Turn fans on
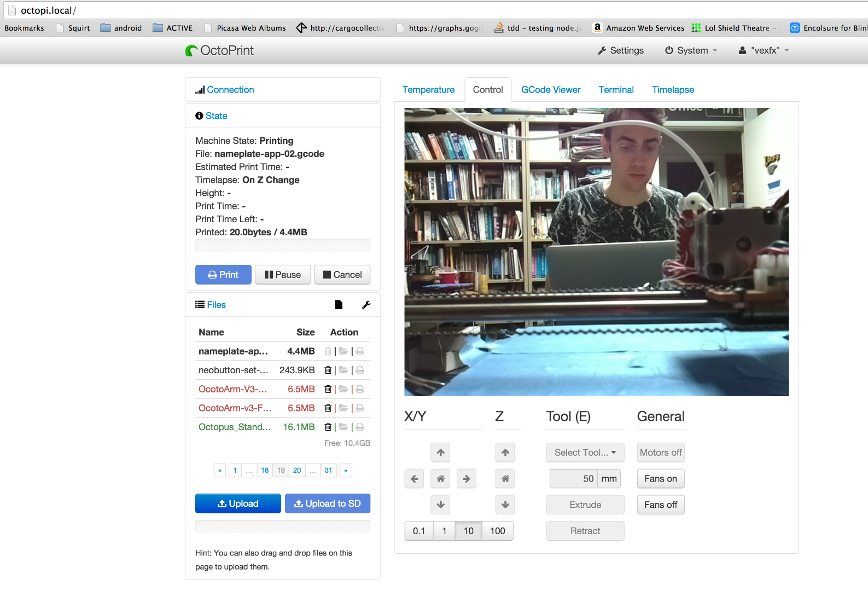The image size is (868, 591). pyautogui.click(x=661, y=479)
